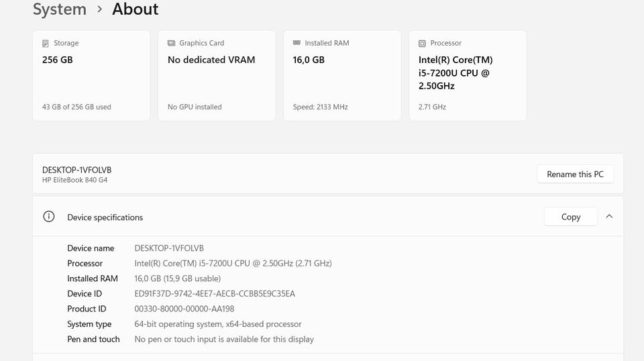Click the About page heading
This screenshot has width=644, height=361.
(136, 9)
